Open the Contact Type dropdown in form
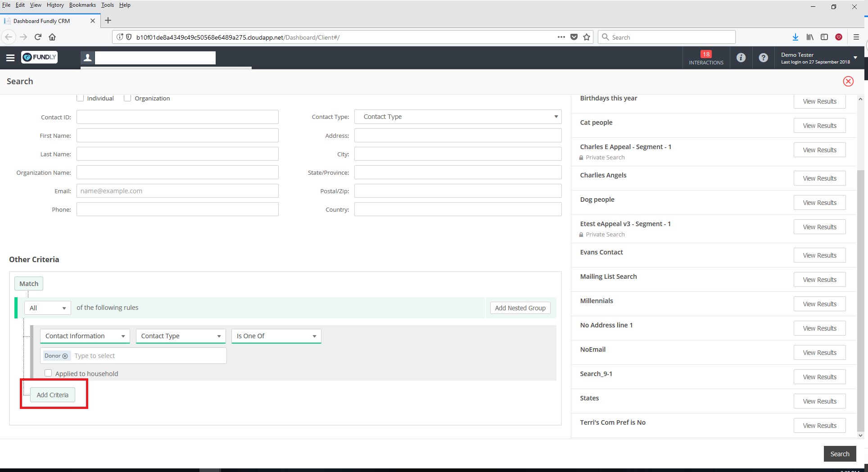 [x=458, y=117]
